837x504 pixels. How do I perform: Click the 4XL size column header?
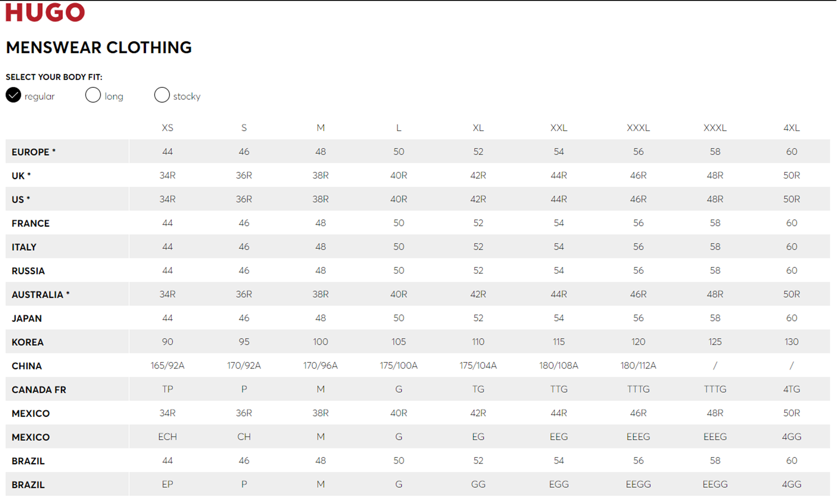click(791, 128)
